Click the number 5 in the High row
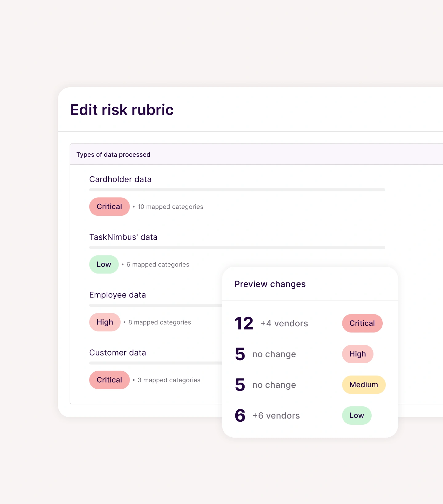 [x=240, y=354]
